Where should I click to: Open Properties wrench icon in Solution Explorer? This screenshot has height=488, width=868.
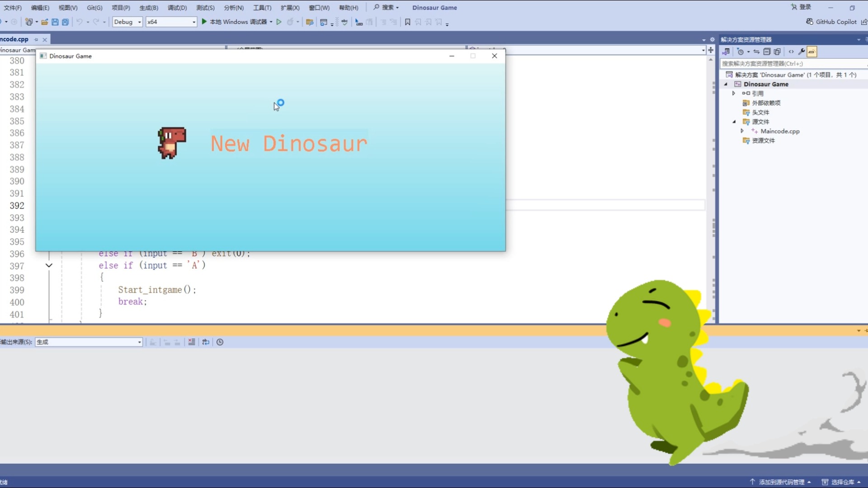click(802, 52)
